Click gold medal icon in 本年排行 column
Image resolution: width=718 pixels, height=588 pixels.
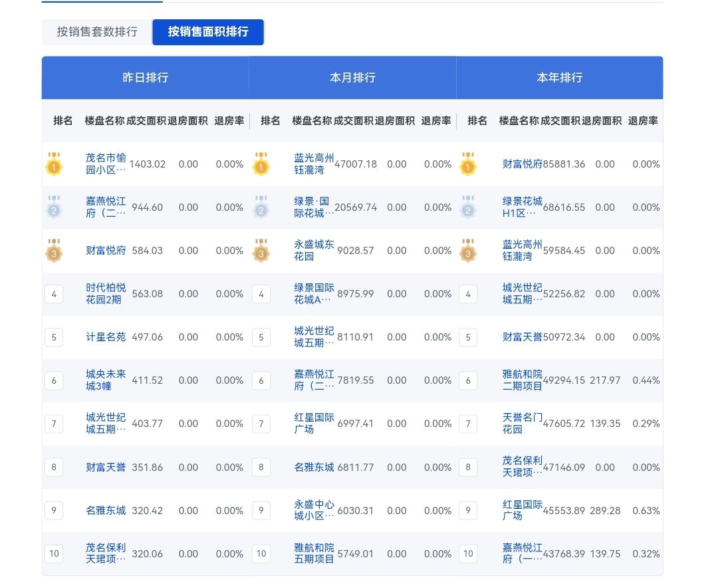[468, 164]
